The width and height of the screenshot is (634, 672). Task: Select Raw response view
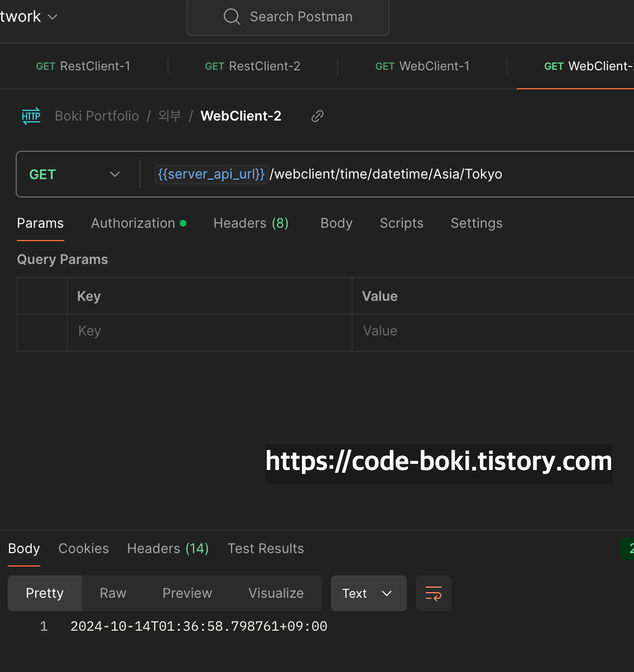pos(113,593)
